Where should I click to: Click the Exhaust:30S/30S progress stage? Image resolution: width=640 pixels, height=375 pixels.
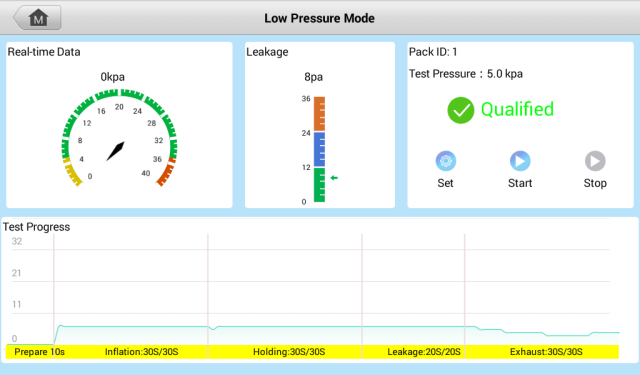[x=542, y=352]
